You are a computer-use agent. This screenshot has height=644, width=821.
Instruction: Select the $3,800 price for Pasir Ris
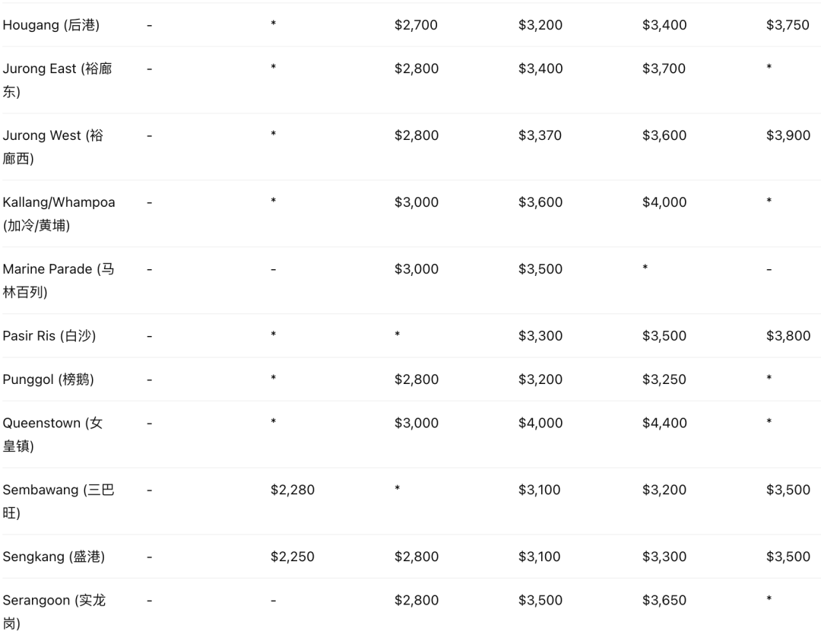point(788,336)
